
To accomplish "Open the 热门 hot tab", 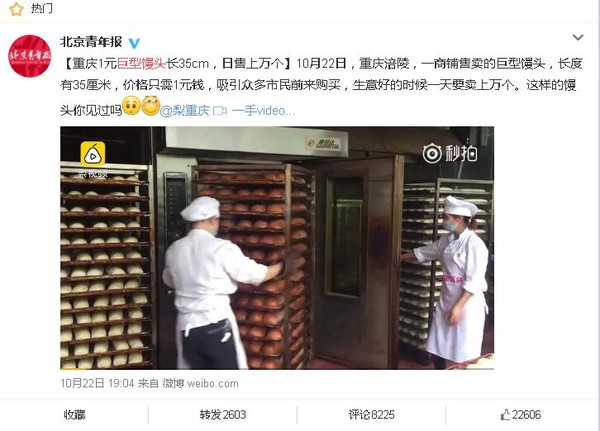I will (41, 8).
